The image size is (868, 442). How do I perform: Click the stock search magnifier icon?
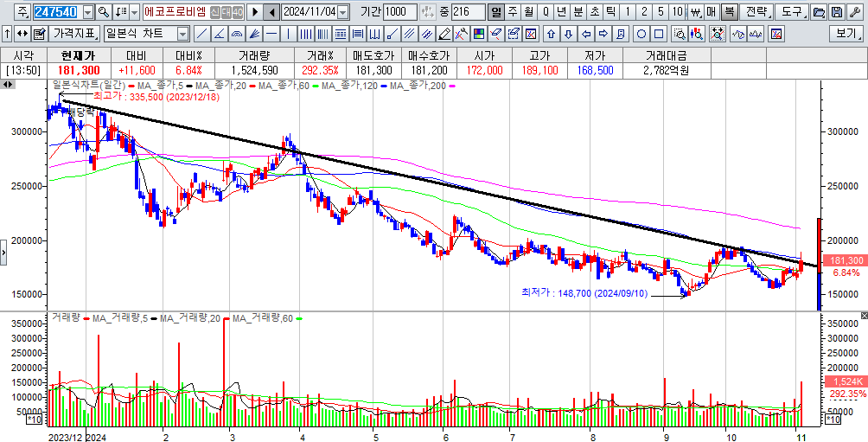pyautogui.click(x=103, y=12)
